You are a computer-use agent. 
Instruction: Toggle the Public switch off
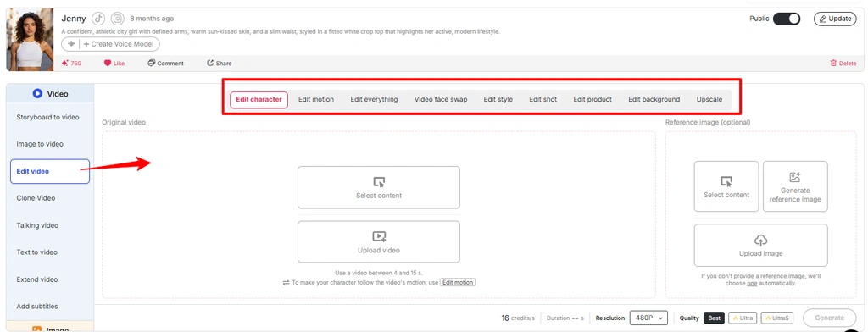click(x=787, y=19)
